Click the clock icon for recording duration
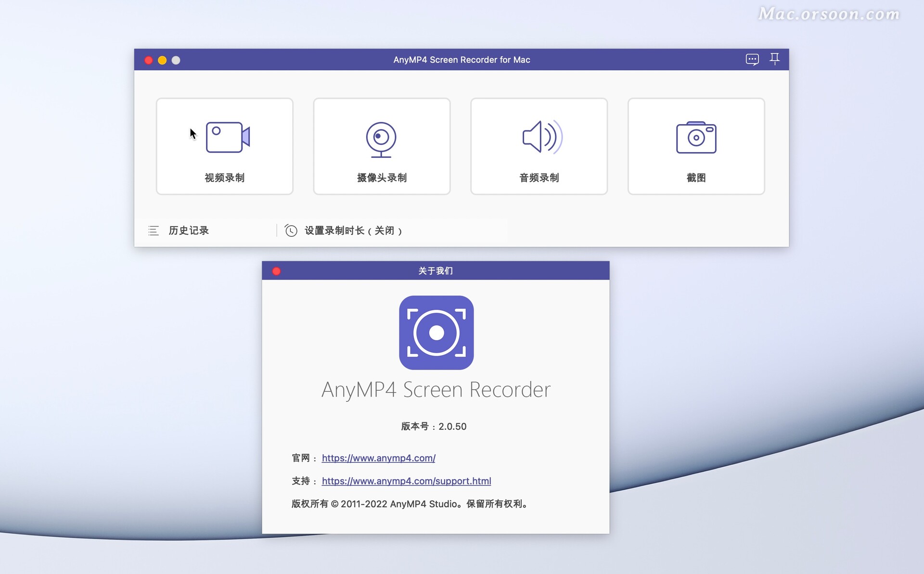The height and width of the screenshot is (574, 924). [291, 230]
